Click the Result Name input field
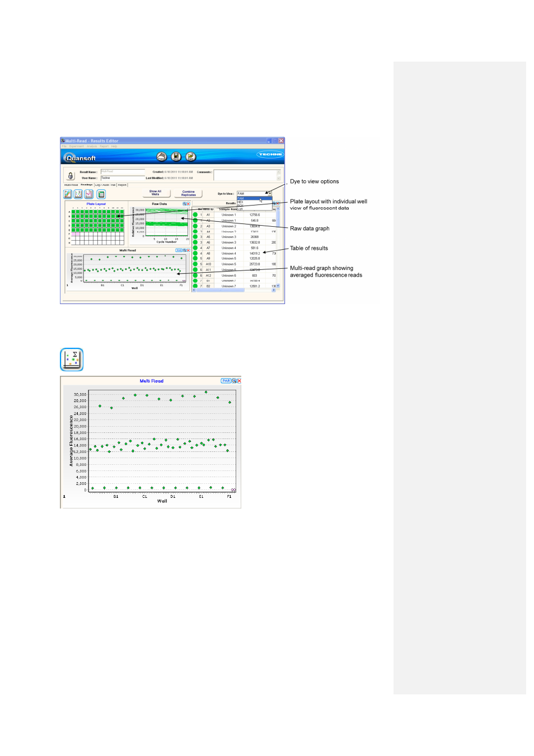Screen dimensions: 534x756 click(123, 171)
